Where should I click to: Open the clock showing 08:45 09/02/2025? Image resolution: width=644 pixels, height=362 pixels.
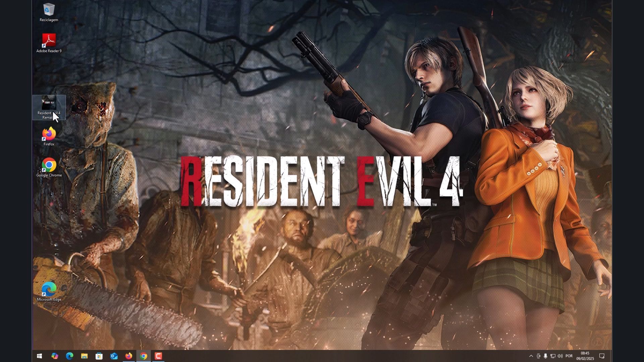tap(585, 356)
